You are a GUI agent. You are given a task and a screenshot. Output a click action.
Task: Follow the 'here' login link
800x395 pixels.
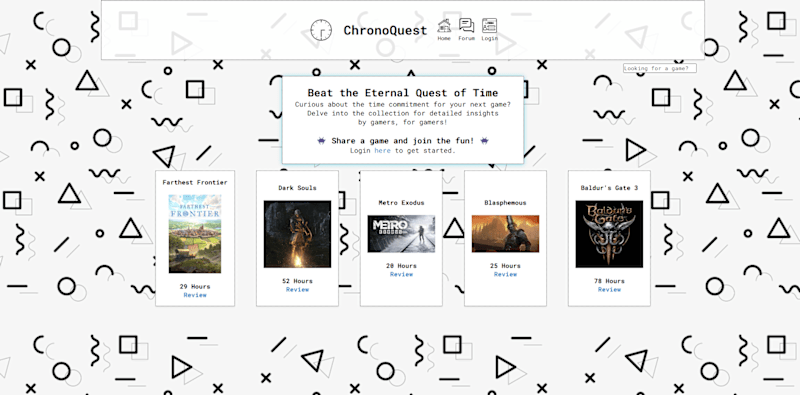(x=382, y=151)
